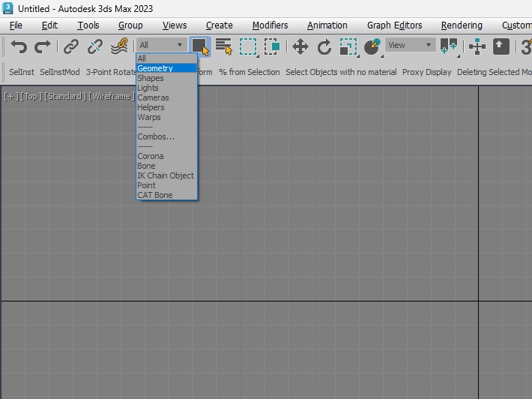The width and height of the screenshot is (532, 399).
Task: Activate Select and Rotate tool
Action: click(324, 46)
